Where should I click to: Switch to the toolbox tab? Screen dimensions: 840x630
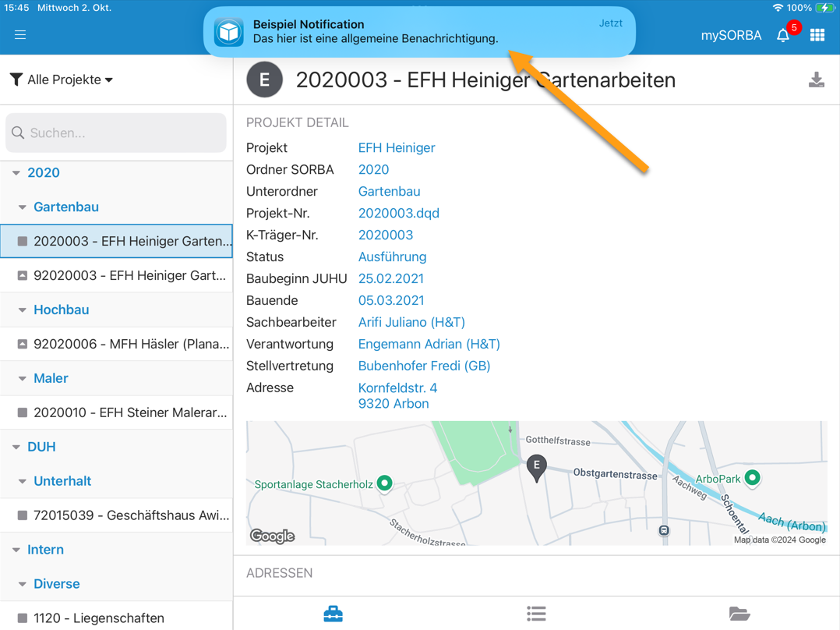click(334, 614)
